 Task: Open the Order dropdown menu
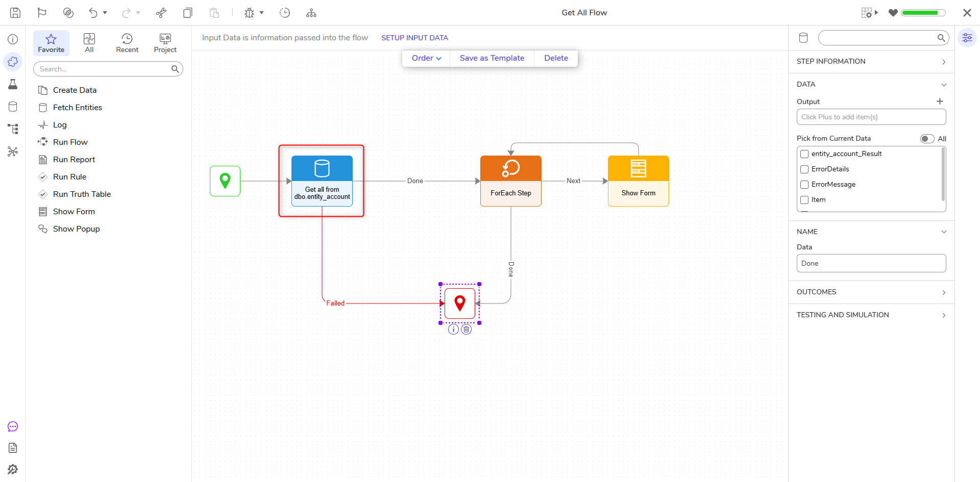426,58
